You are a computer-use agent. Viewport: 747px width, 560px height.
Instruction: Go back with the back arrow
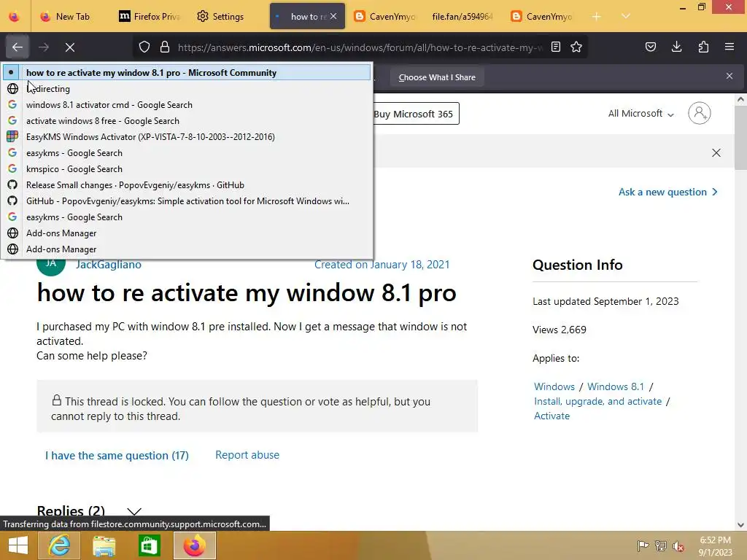pyautogui.click(x=18, y=47)
